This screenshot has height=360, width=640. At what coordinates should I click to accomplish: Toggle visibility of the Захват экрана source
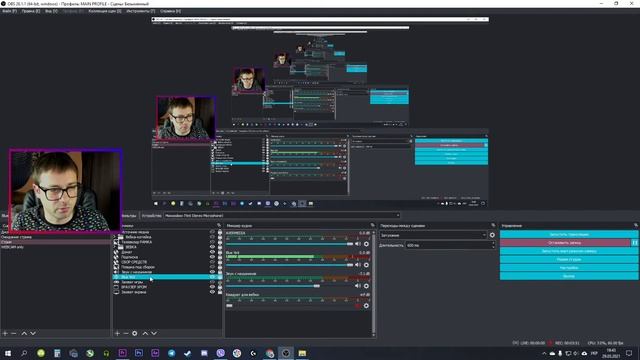[212, 292]
